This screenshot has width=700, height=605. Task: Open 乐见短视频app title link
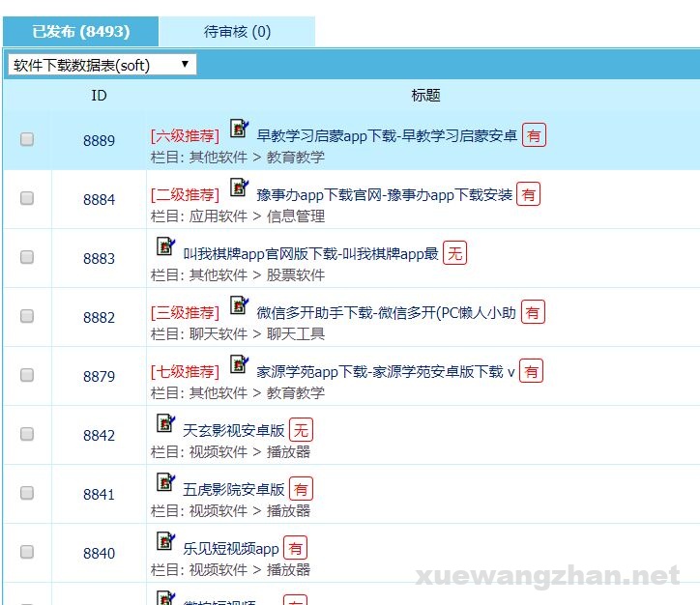tap(231, 548)
